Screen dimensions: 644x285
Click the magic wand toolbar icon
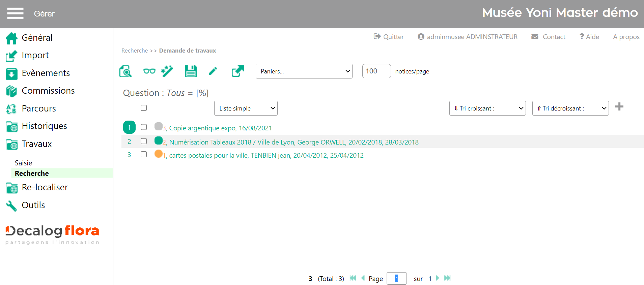pyautogui.click(x=167, y=71)
